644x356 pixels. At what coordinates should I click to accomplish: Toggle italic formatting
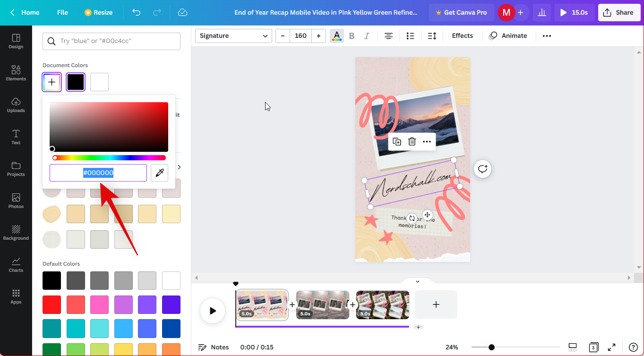tap(367, 36)
